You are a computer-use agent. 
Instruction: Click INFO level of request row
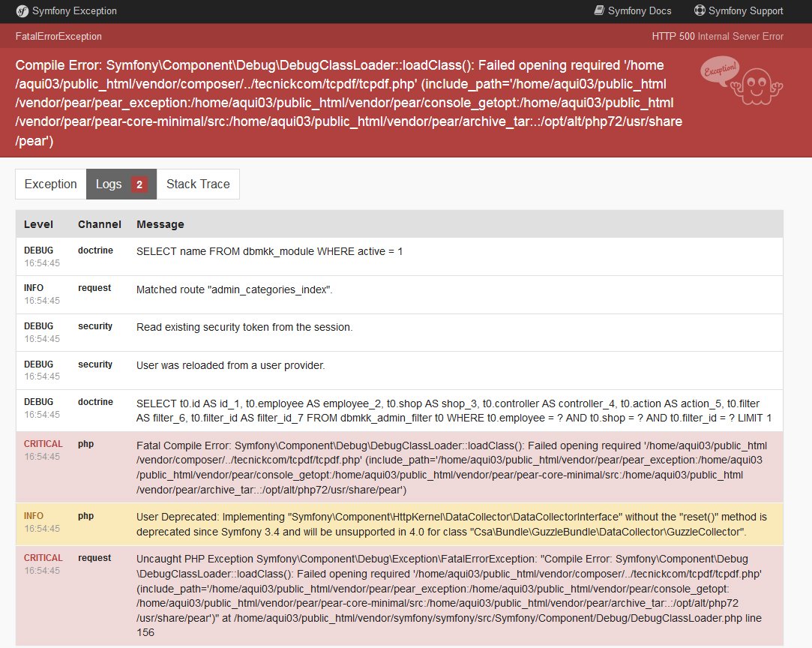[x=34, y=288]
